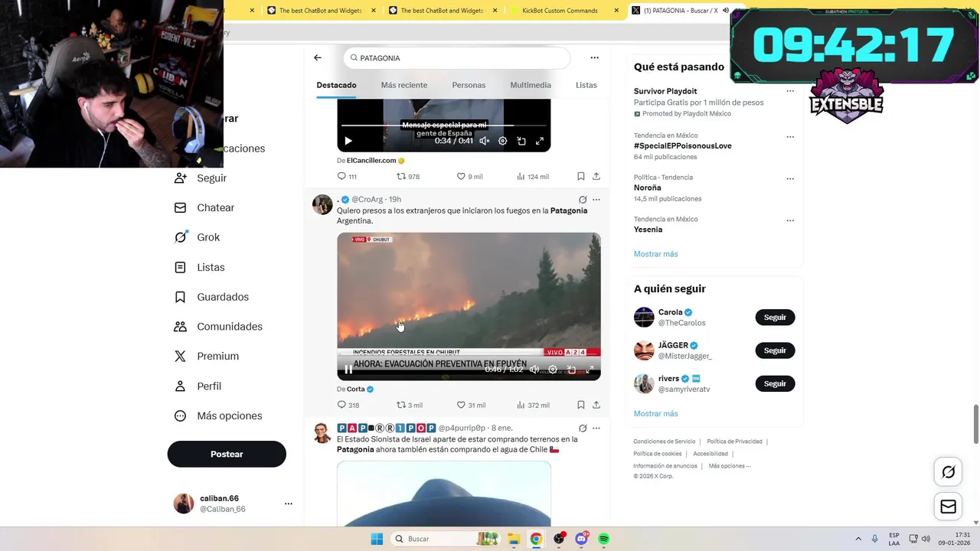Open more options on @p4purrip0p post
This screenshot has width=980, height=551.
596,428
